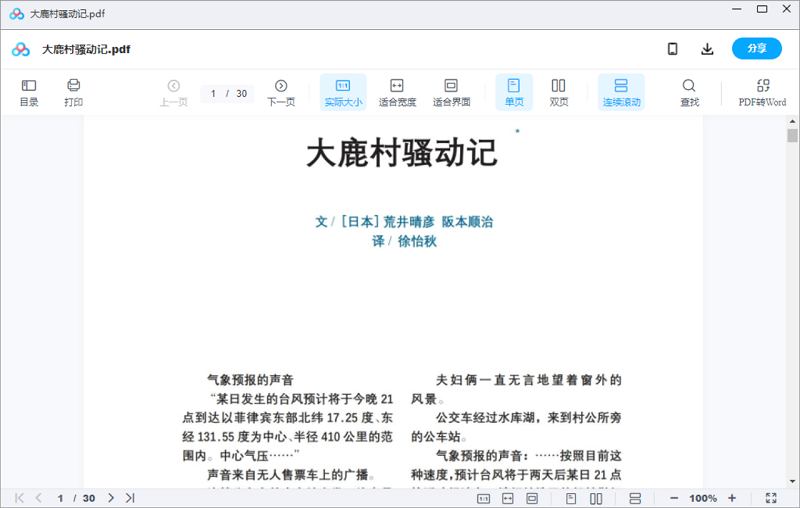This screenshot has height=508, width=800.
Task: Switch to 双页 two-page view
Action: pos(559,92)
